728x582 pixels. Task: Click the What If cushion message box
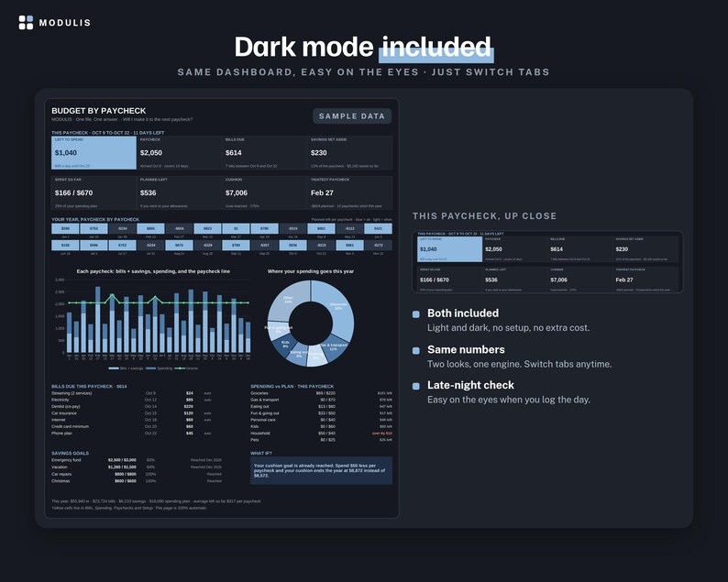321,470
